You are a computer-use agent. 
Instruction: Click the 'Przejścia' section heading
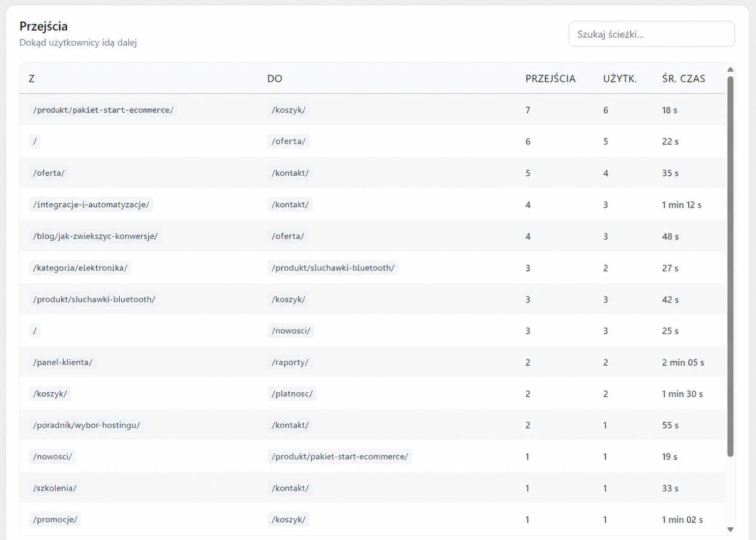tap(43, 26)
